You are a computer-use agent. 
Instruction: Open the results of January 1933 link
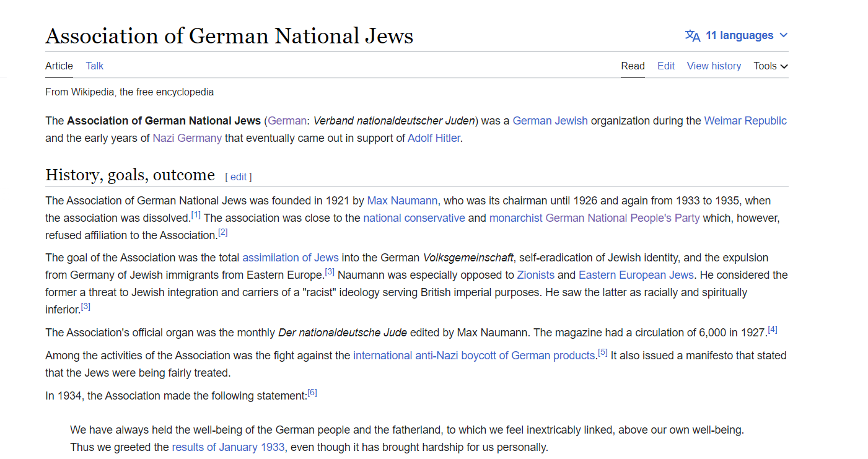tap(228, 447)
